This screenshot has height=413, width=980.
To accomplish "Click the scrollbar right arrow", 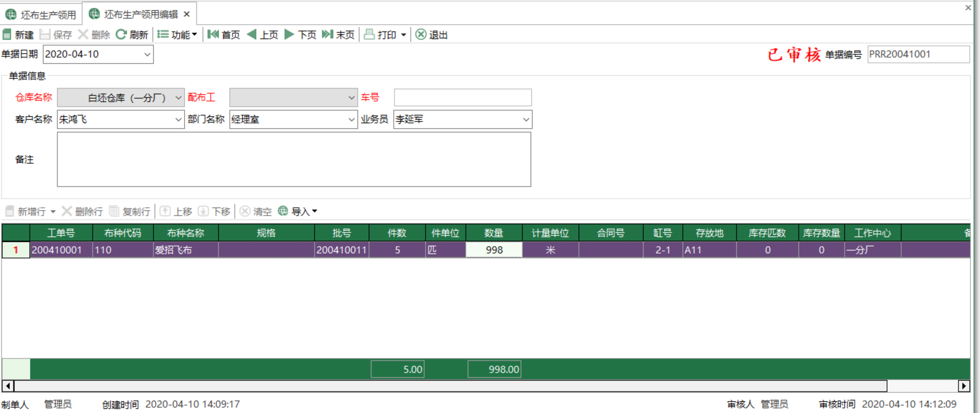I will [964, 386].
